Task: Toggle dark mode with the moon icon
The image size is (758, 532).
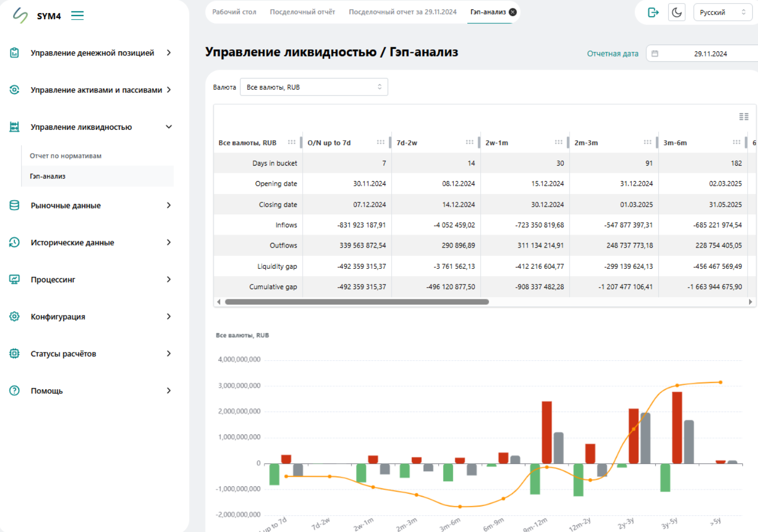Action: point(676,12)
